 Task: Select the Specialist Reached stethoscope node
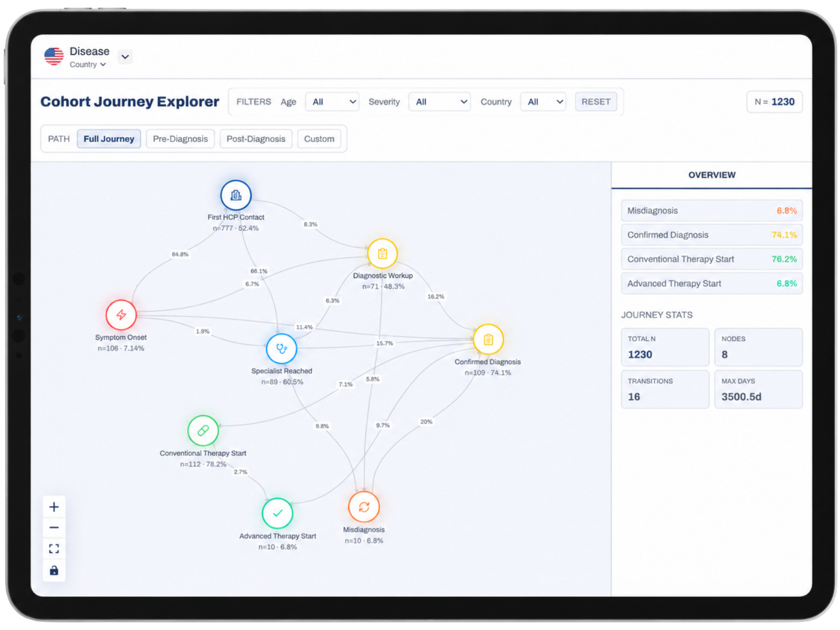tap(281, 349)
